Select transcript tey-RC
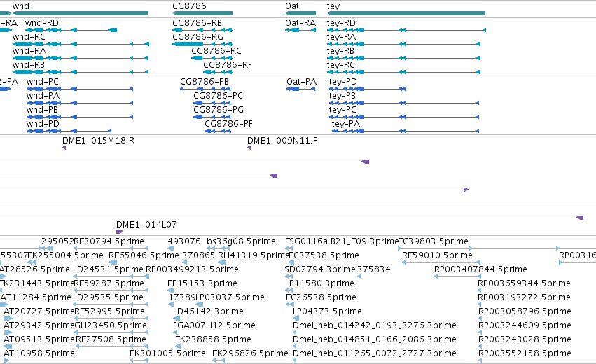The width and height of the screenshot is (596, 364). click(x=340, y=65)
